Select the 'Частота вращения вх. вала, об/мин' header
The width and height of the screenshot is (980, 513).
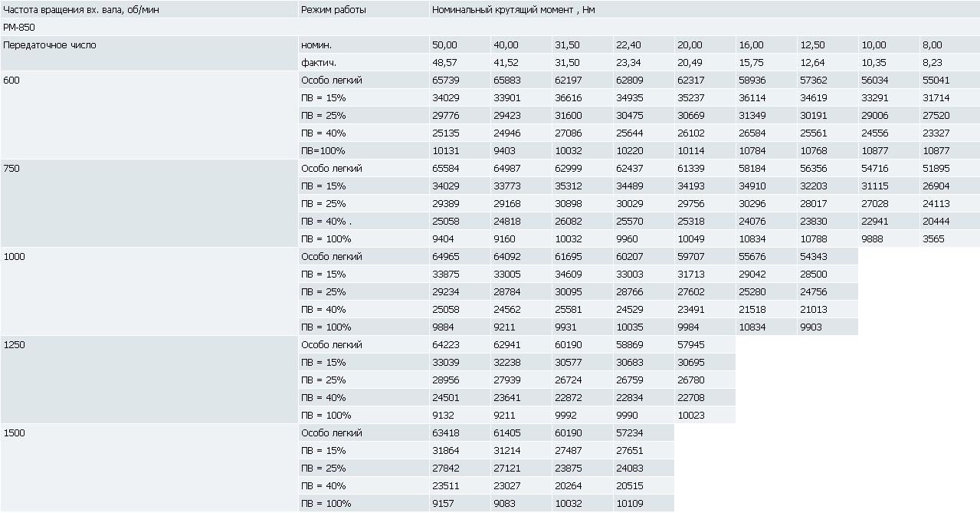pyautogui.click(x=75, y=10)
